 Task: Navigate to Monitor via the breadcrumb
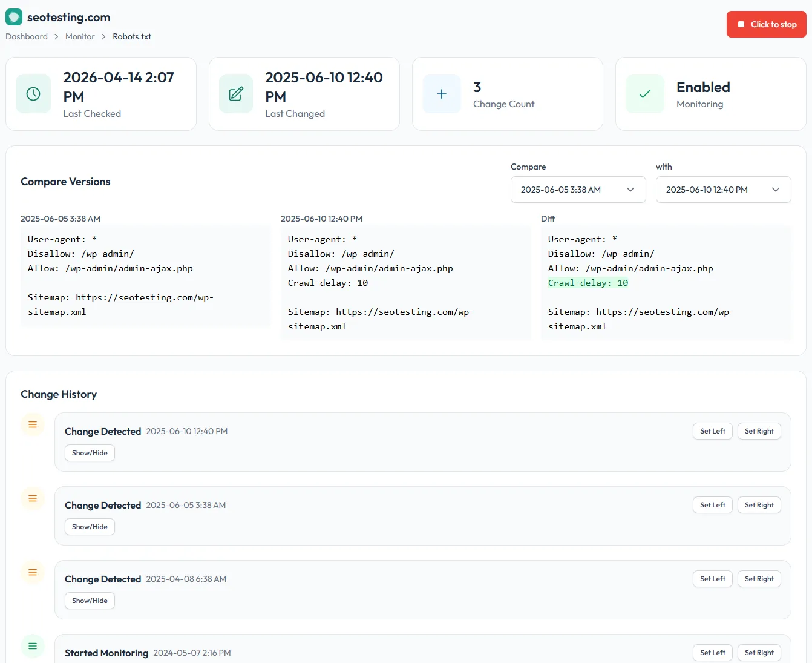tap(80, 36)
